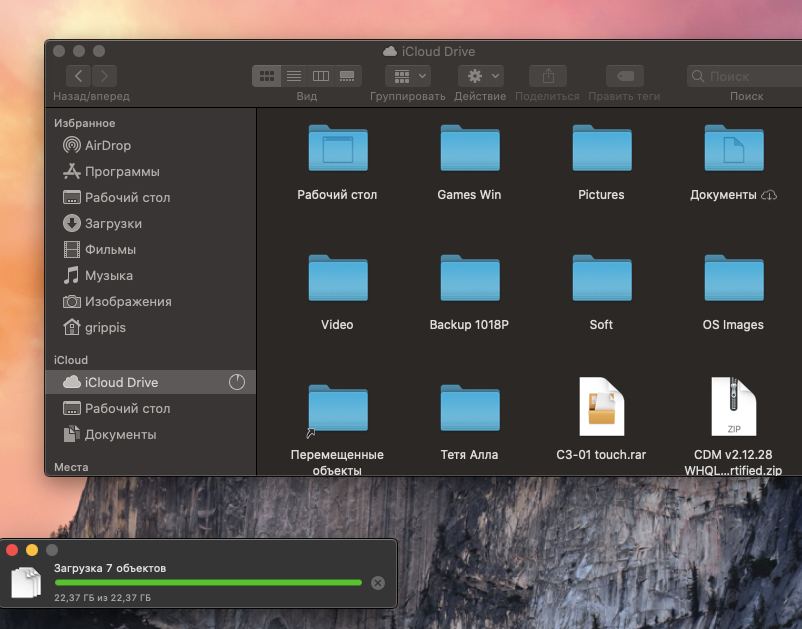Switch to gallery view
The width and height of the screenshot is (802, 629).
(x=347, y=76)
